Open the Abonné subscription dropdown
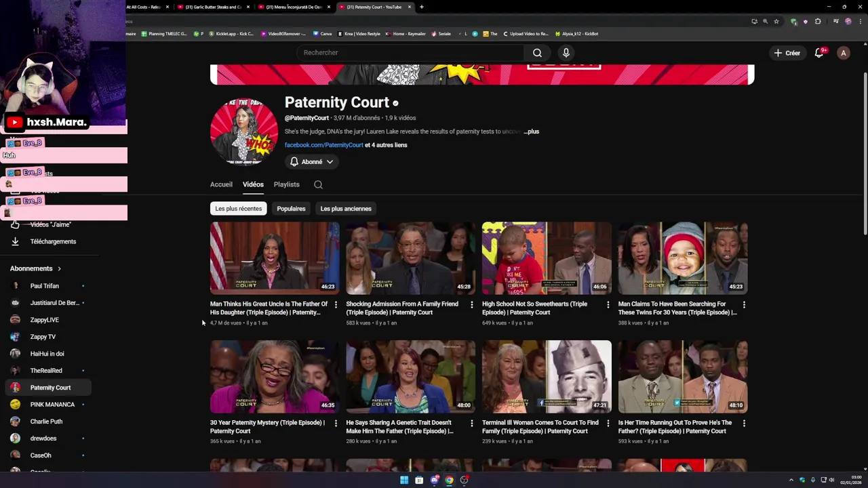 tap(311, 162)
